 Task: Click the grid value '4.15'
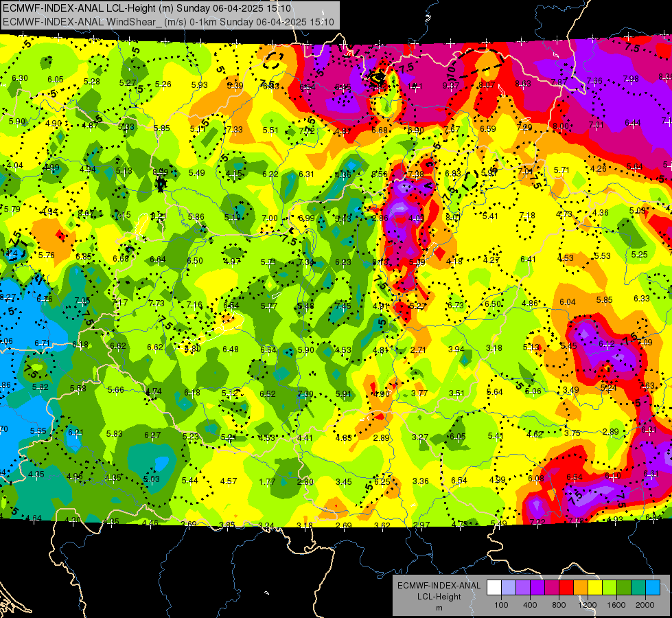click(x=233, y=174)
